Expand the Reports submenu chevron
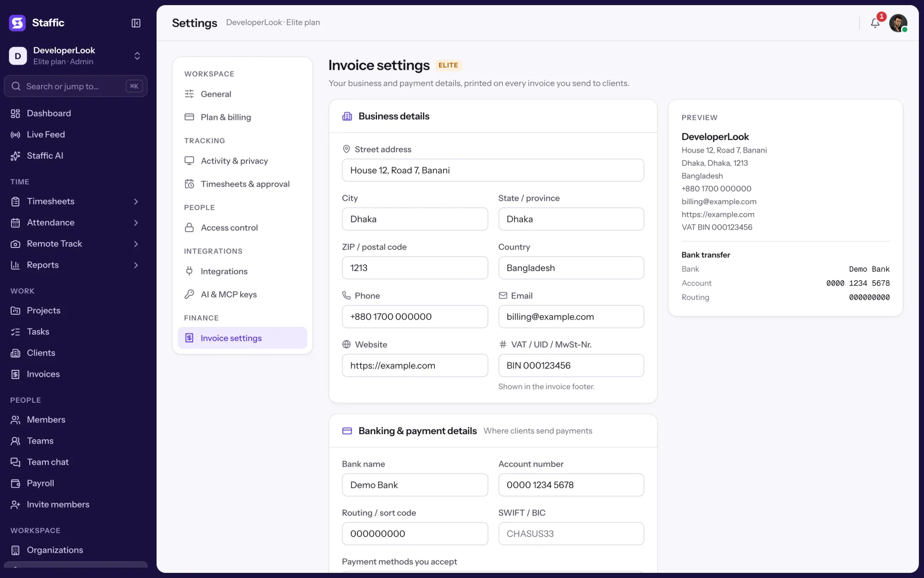The image size is (924, 578). click(x=136, y=265)
